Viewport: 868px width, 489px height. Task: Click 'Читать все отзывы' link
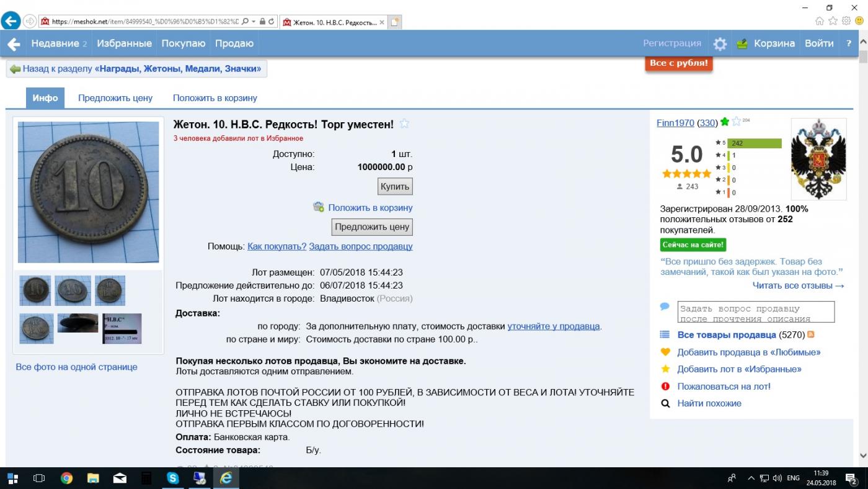pos(799,285)
